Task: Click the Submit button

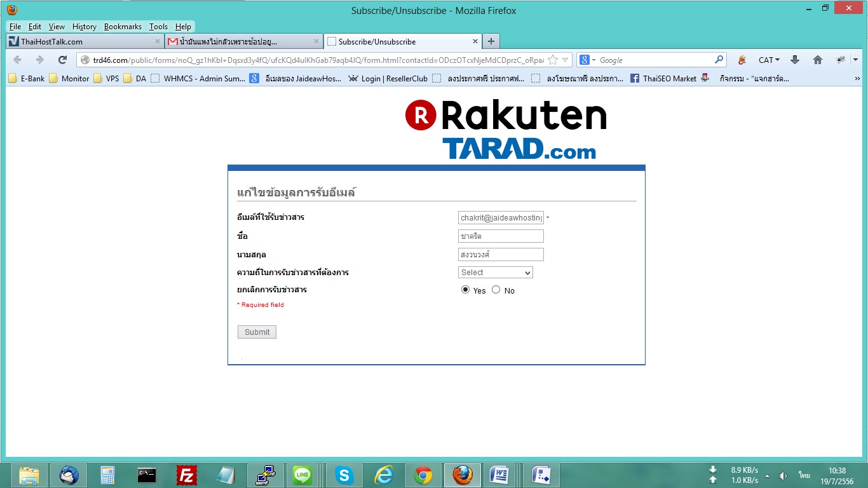Action: [257, 332]
